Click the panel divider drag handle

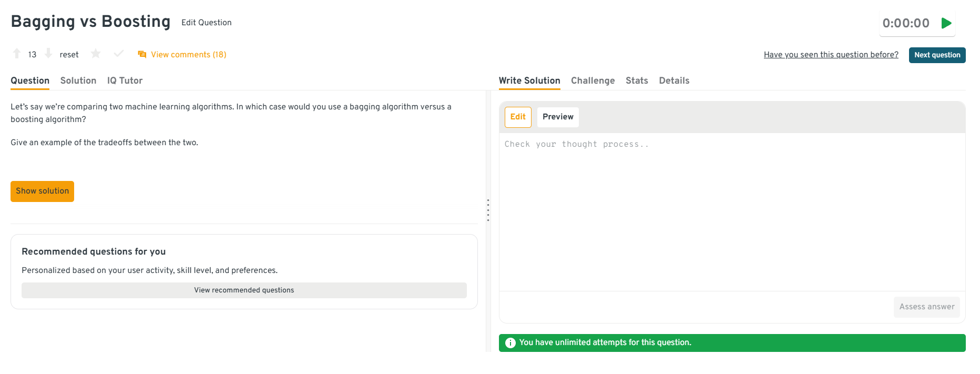[488, 210]
